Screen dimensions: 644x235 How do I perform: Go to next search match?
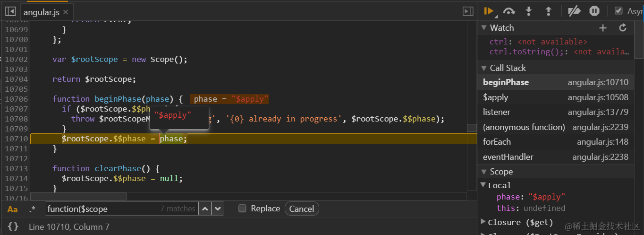click(x=217, y=209)
